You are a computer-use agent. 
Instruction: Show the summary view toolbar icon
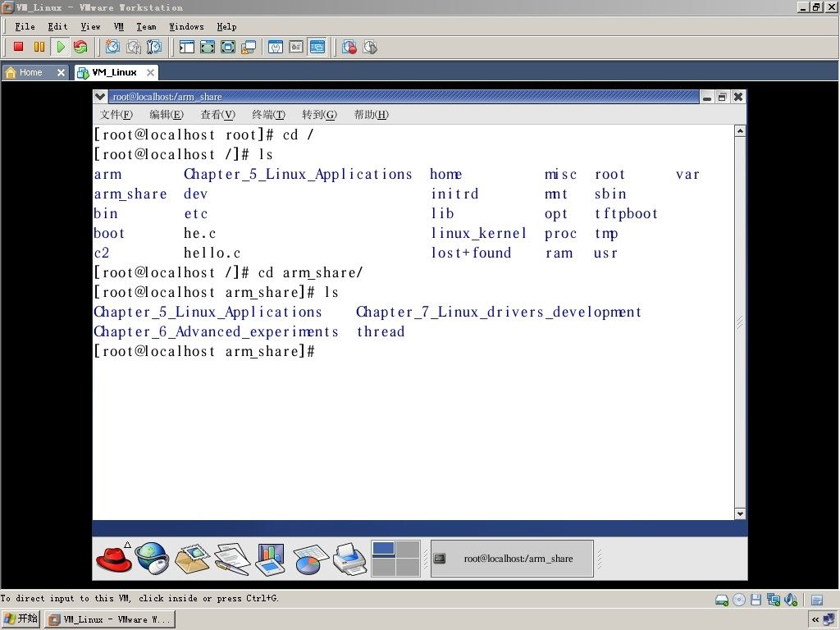pyautogui.click(x=276, y=47)
